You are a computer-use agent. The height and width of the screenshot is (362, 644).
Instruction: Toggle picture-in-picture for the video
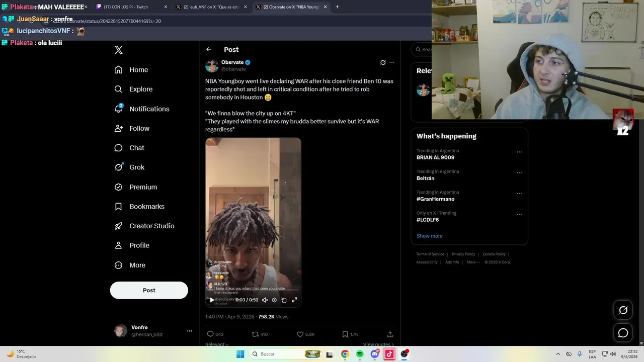point(284,300)
